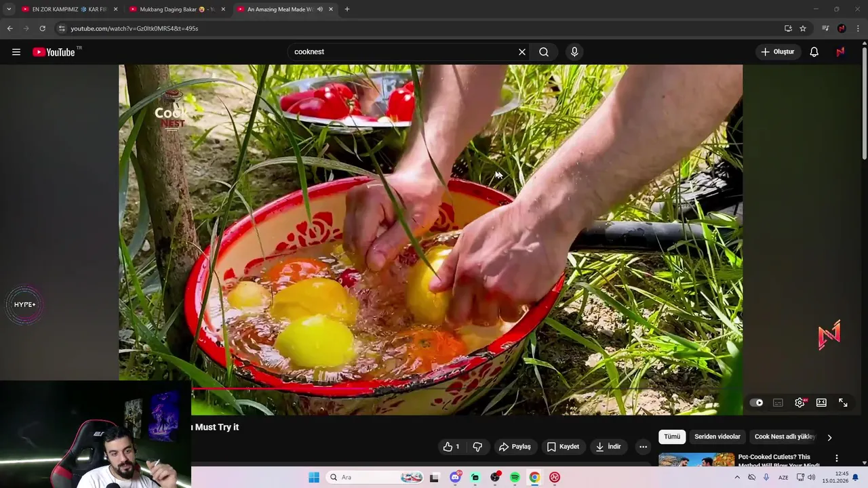Click the taskbar Ara search box

375,477
